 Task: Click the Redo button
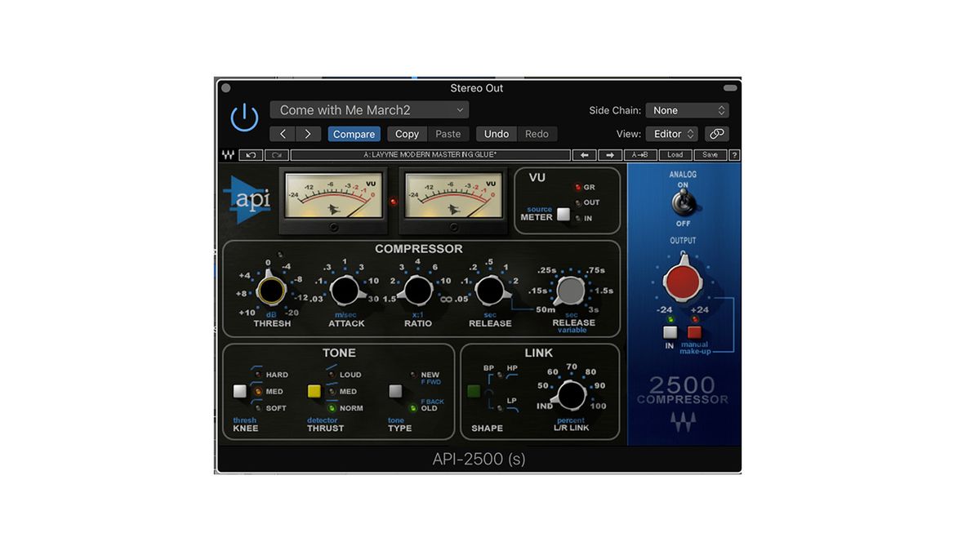click(537, 134)
